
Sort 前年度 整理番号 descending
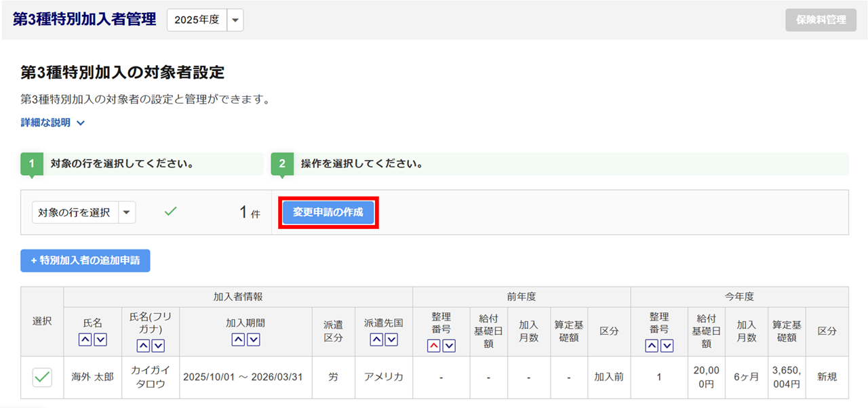point(449,346)
